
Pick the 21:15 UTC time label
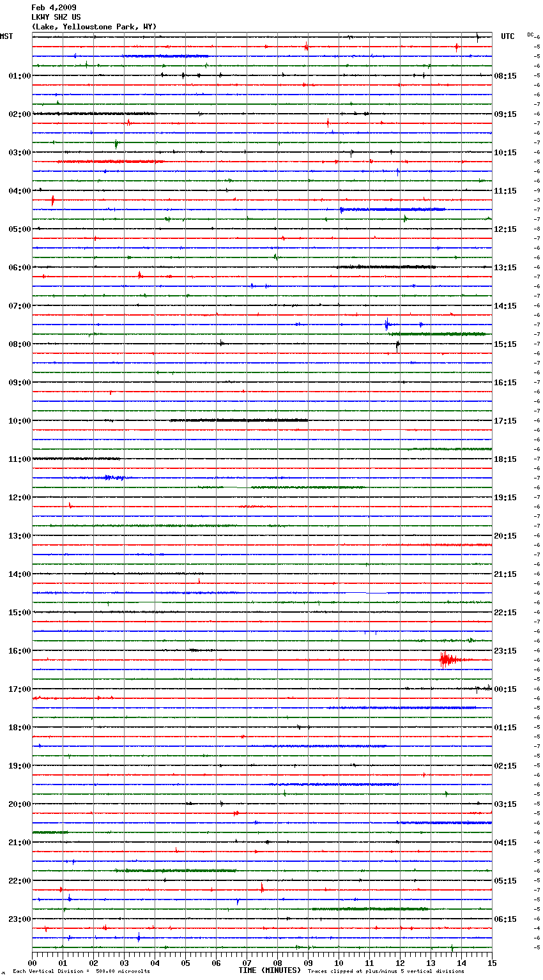point(505,574)
